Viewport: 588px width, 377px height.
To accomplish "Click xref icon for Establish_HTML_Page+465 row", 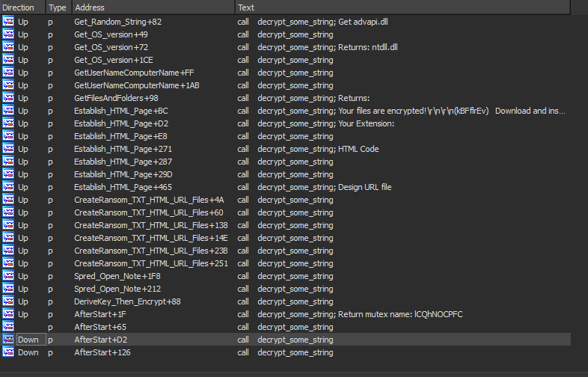I will pyautogui.click(x=8, y=187).
